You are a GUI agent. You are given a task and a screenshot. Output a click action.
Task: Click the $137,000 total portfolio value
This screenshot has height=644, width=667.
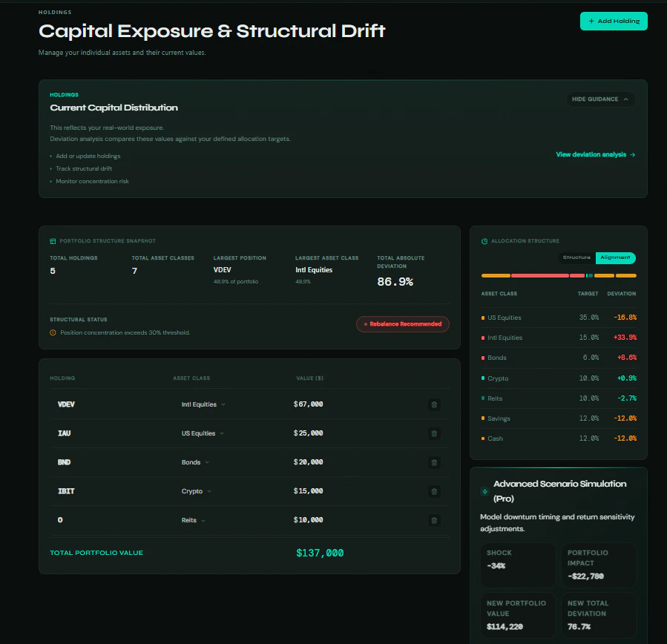320,553
